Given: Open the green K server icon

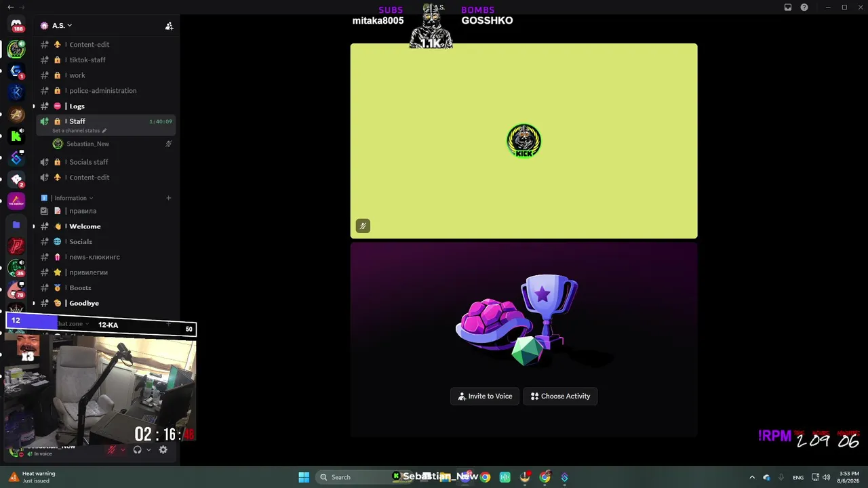Looking at the screenshot, I should point(16,136).
